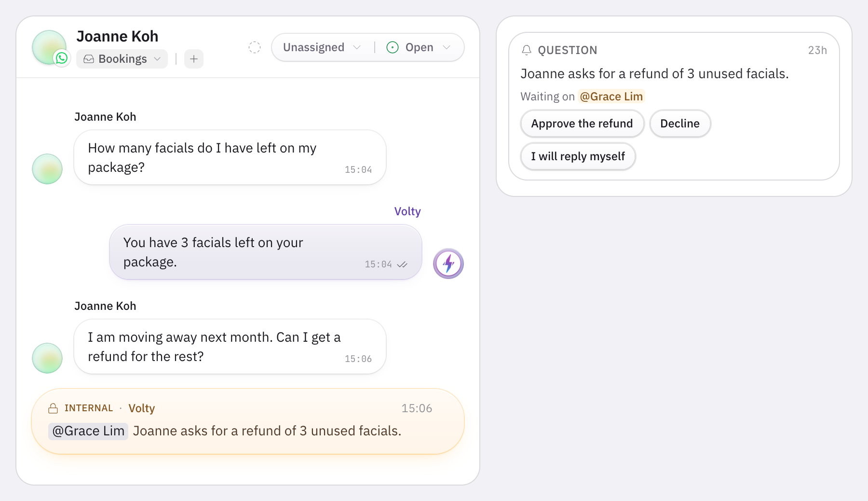The width and height of the screenshot is (868, 501).
Task: Click the Question card summary about refund
Action: (x=654, y=74)
